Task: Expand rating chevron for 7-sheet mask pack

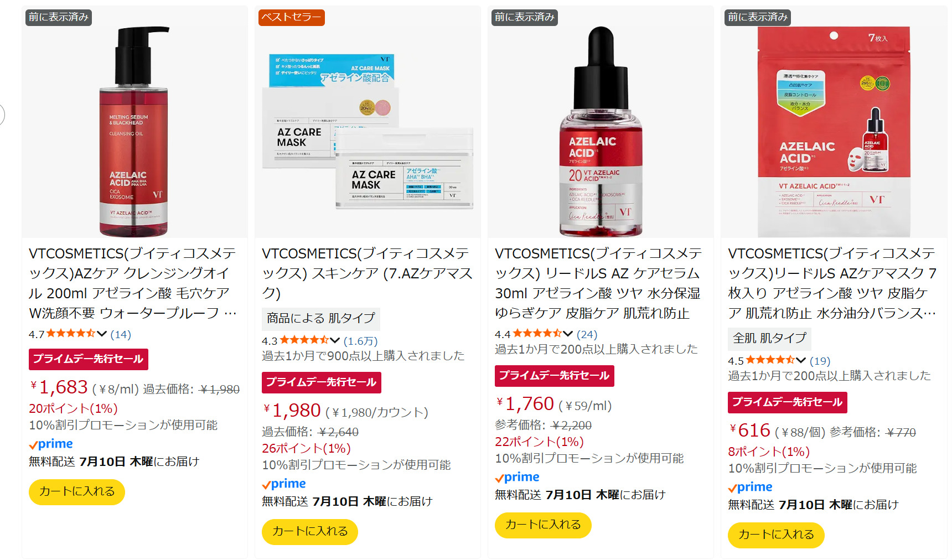Action: [x=801, y=360]
